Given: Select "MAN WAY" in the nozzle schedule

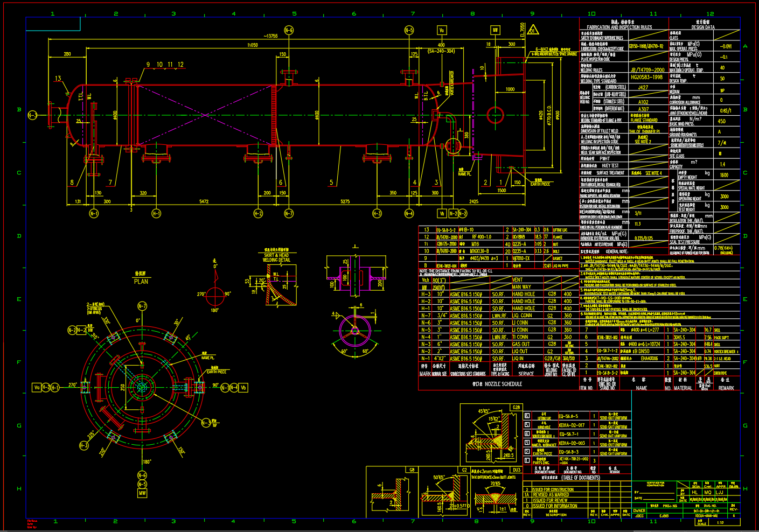Looking at the screenshot, I should (x=521, y=287).
